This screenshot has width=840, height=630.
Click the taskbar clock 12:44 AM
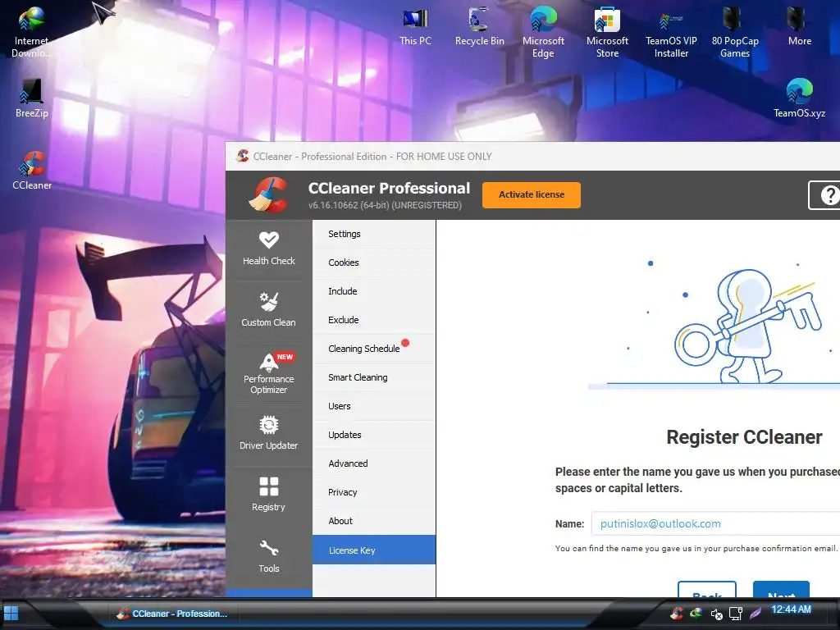(791, 609)
